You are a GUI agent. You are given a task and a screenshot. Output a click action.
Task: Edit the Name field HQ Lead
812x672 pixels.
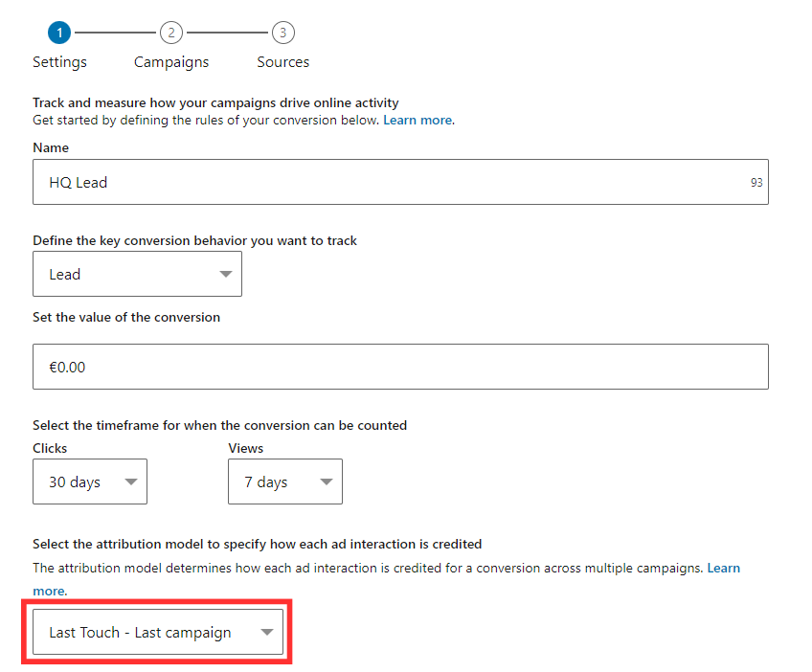click(400, 182)
